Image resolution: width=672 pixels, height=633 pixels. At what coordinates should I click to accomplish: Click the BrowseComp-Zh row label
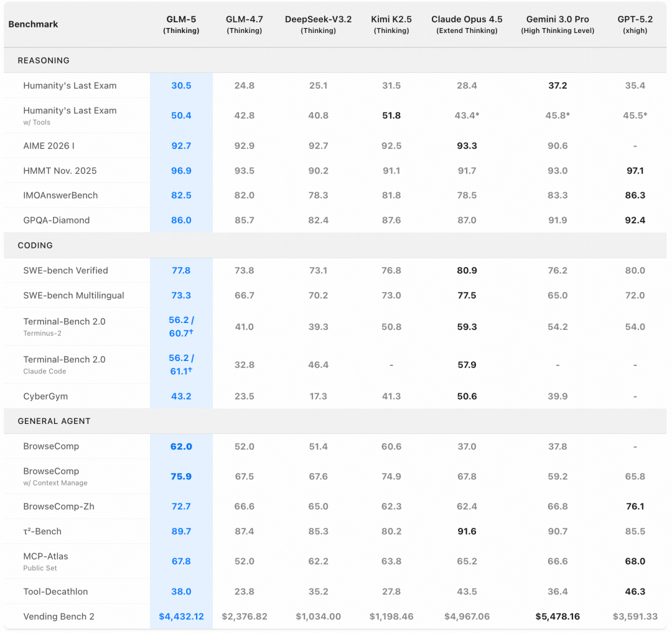click(58, 506)
